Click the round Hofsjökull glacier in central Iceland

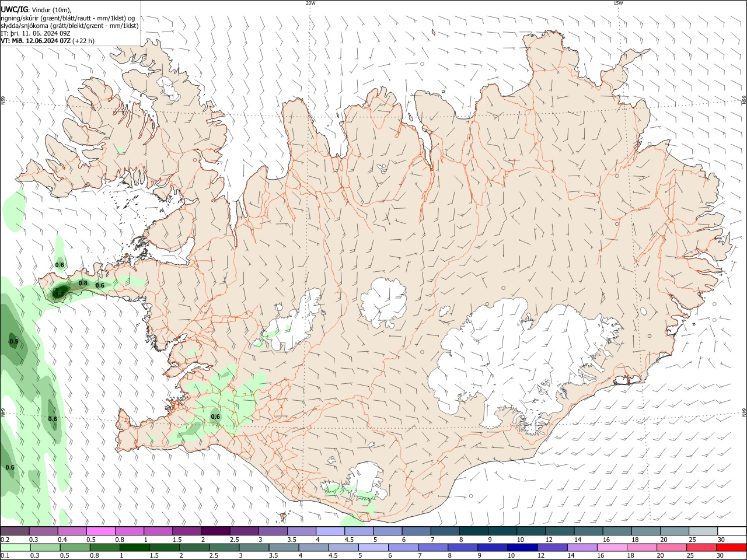pyautogui.click(x=383, y=303)
